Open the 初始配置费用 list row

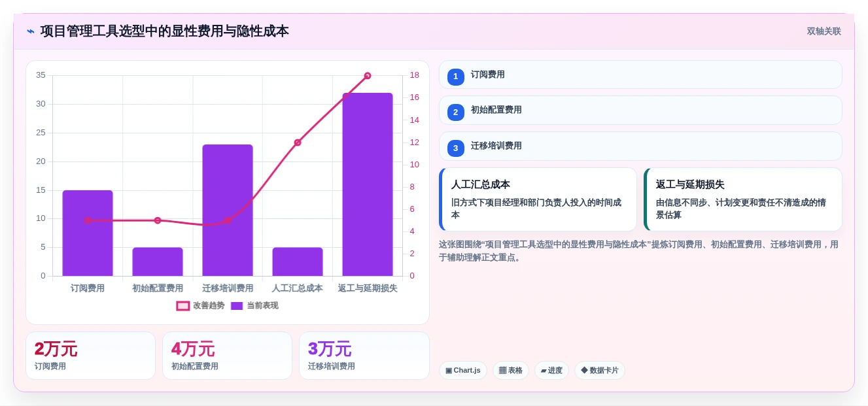coord(640,110)
